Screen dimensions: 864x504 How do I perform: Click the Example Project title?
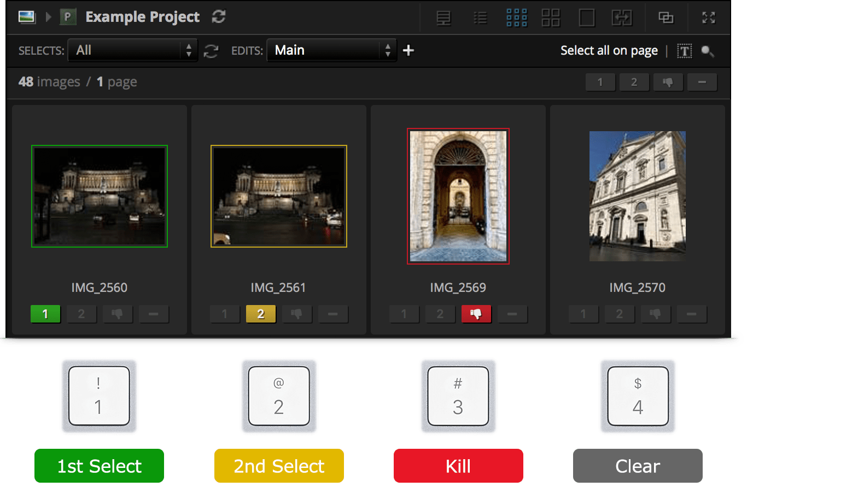click(143, 17)
